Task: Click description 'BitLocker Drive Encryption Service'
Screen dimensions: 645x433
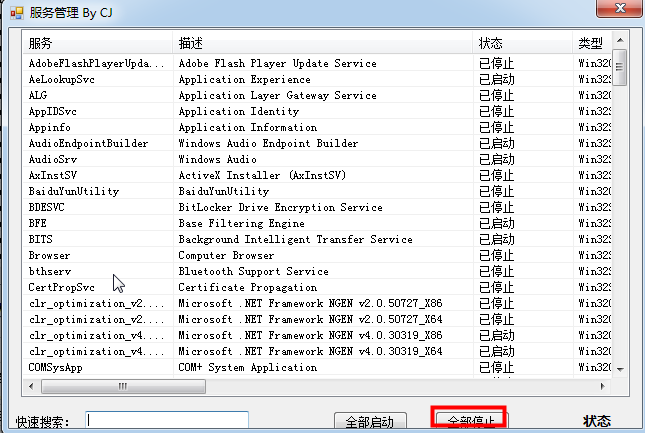Action: point(281,207)
